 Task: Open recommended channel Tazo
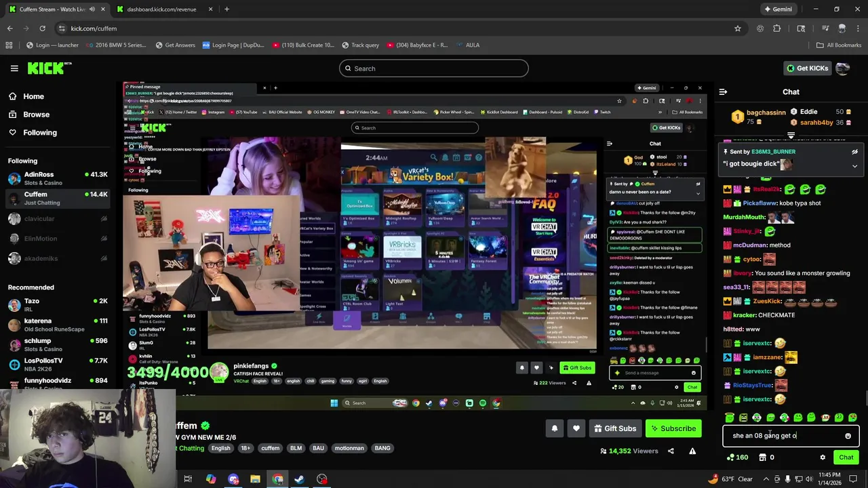coord(58,304)
